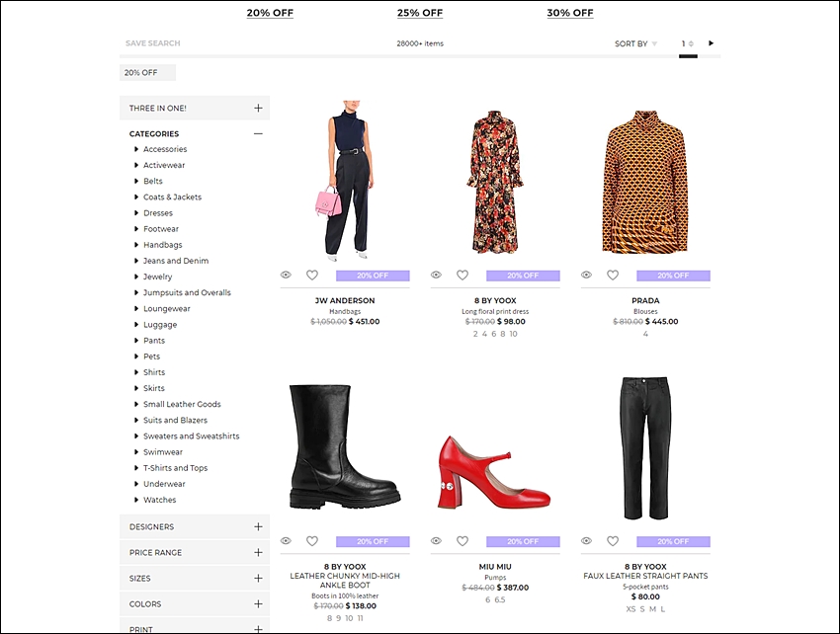Select the Swimwear category
The height and width of the screenshot is (634, 840).
[x=163, y=452]
